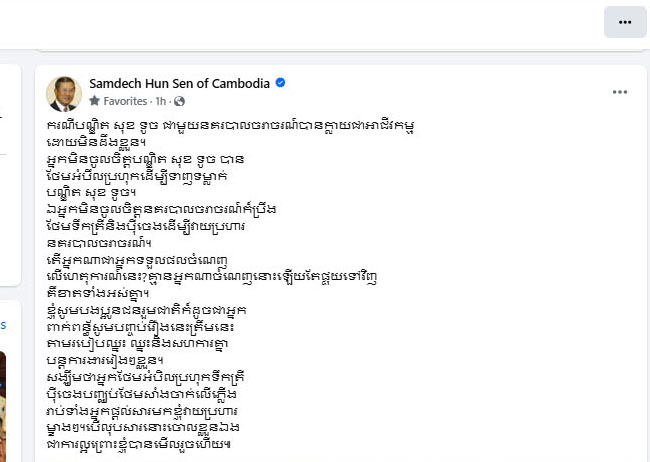Click the card edge above the post
Viewport: 650px width, 462px height.
[x=341, y=51]
